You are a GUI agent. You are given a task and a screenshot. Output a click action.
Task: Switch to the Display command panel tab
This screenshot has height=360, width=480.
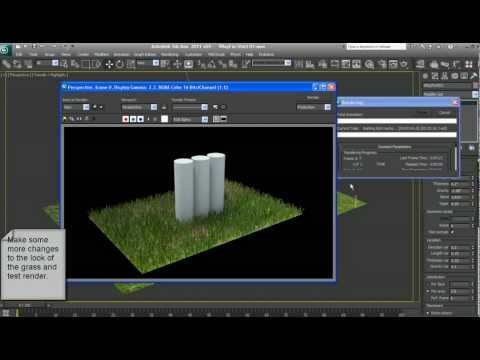(x=464, y=76)
